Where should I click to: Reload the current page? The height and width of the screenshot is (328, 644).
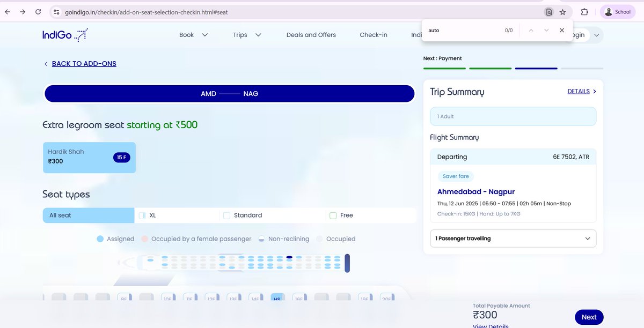38,12
